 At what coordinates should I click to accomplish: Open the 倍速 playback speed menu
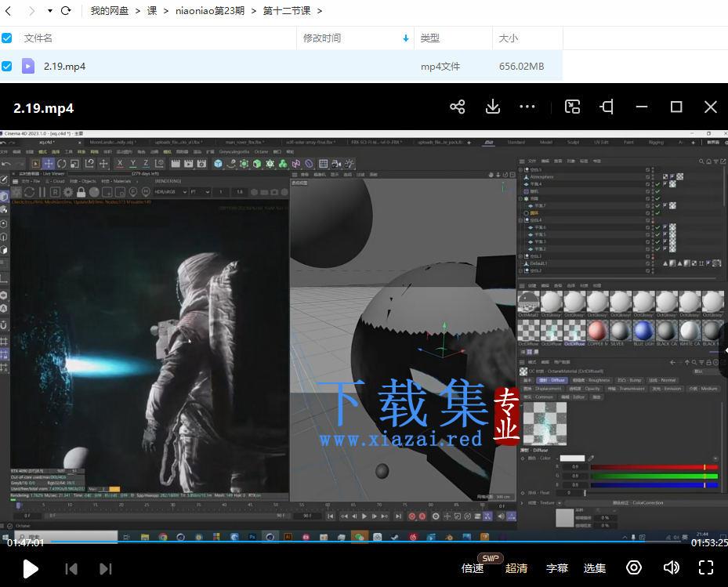(473, 568)
